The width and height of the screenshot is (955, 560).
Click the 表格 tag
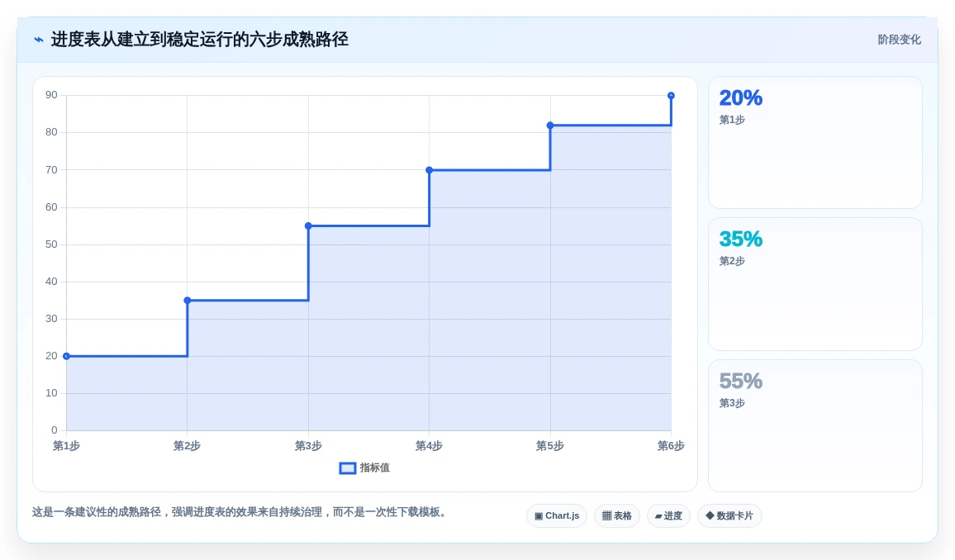(617, 515)
